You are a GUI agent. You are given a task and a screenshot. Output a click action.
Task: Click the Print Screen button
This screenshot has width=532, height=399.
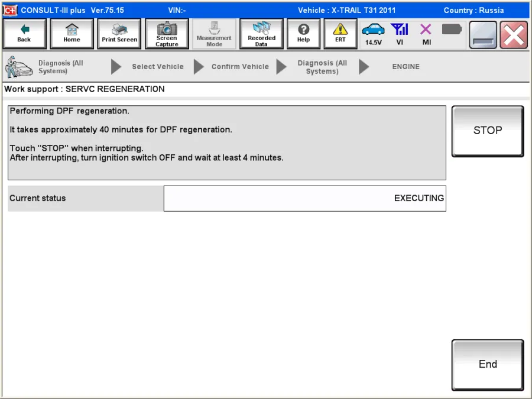click(x=119, y=34)
